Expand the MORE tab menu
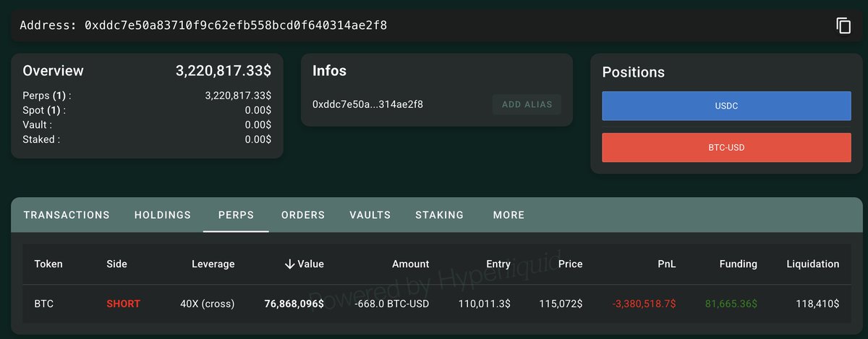Image resolution: width=868 pixels, height=339 pixels. coord(509,215)
